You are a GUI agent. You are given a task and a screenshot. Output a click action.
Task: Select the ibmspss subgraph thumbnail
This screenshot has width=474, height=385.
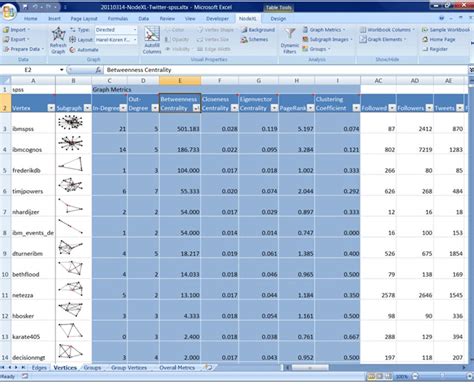(x=71, y=122)
